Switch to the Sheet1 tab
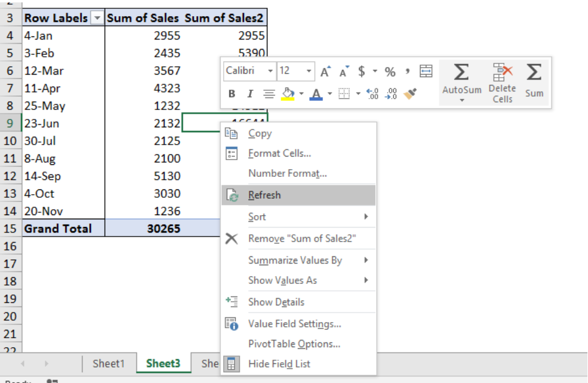This screenshot has width=588, height=383. (x=108, y=363)
